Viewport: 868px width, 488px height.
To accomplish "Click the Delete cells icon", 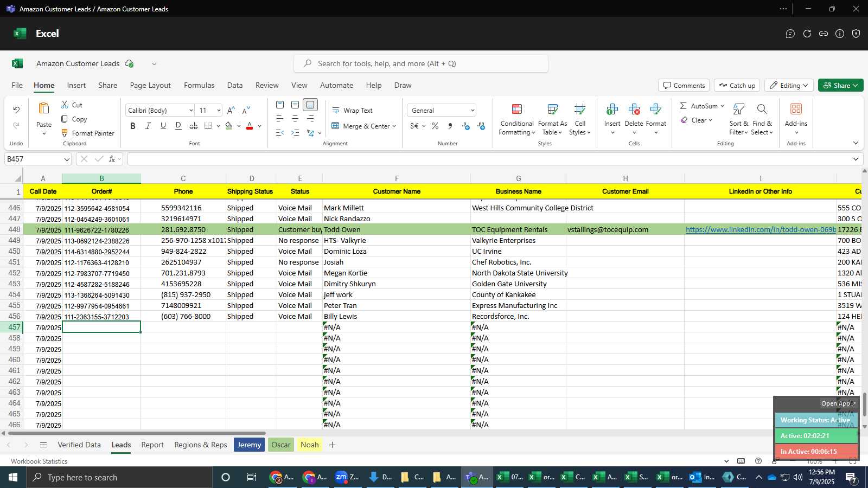I will click(634, 110).
